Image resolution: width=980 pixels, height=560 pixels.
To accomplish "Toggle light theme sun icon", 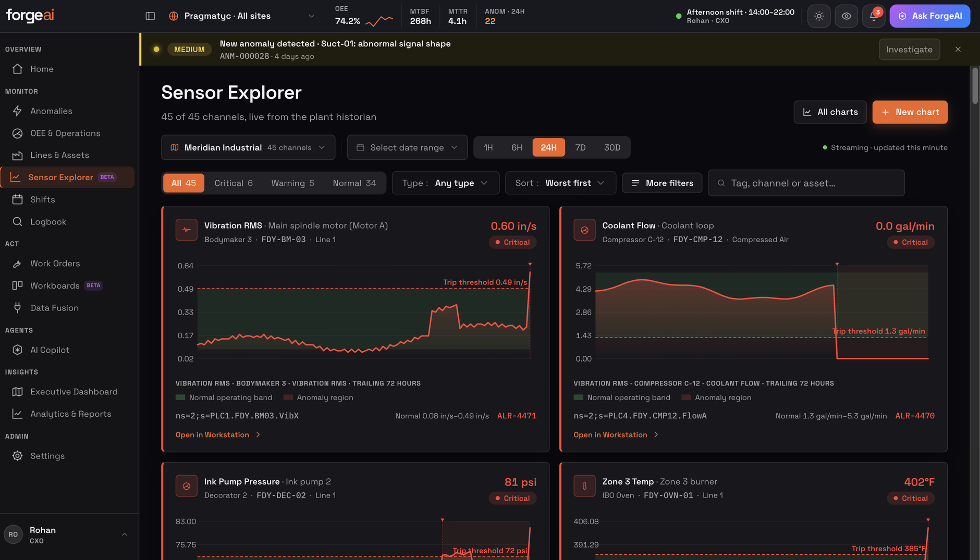I will pos(819,16).
